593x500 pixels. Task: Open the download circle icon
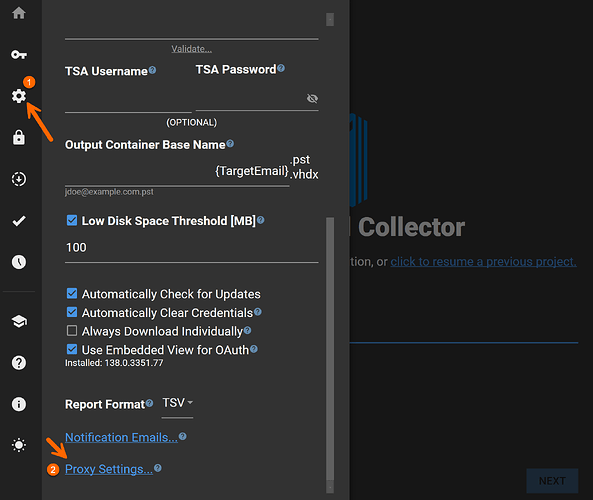point(19,179)
